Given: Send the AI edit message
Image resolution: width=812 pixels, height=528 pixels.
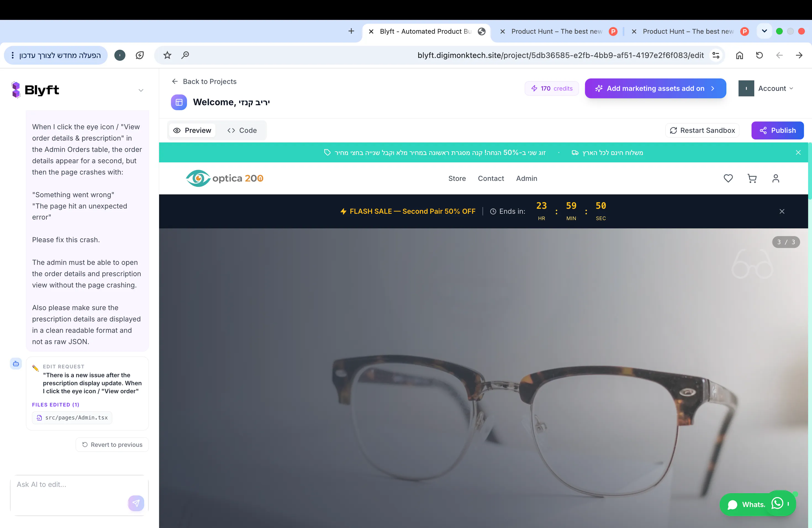Looking at the screenshot, I should click(x=136, y=503).
